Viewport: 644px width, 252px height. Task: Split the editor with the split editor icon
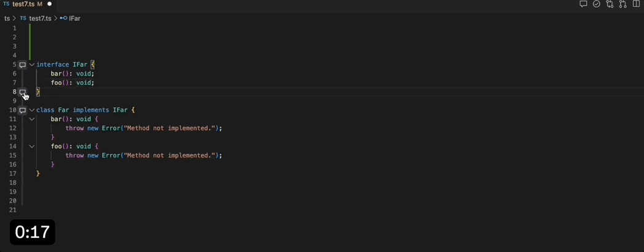point(637,4)
